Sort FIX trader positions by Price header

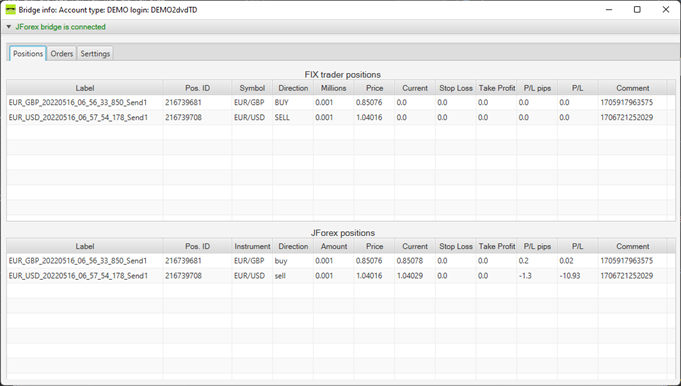pyautogui.click(x=374, y=88)
